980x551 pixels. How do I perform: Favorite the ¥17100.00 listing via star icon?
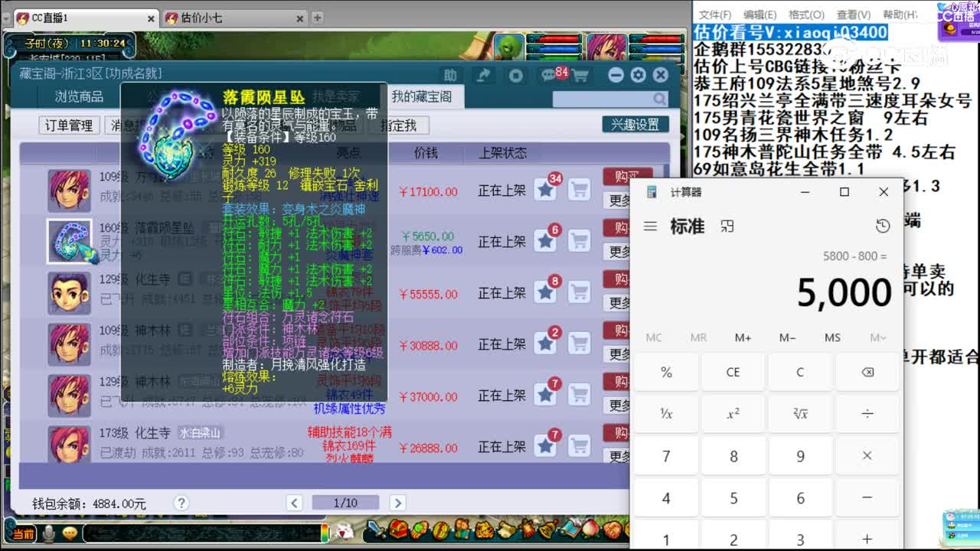(x=545, y=190)
